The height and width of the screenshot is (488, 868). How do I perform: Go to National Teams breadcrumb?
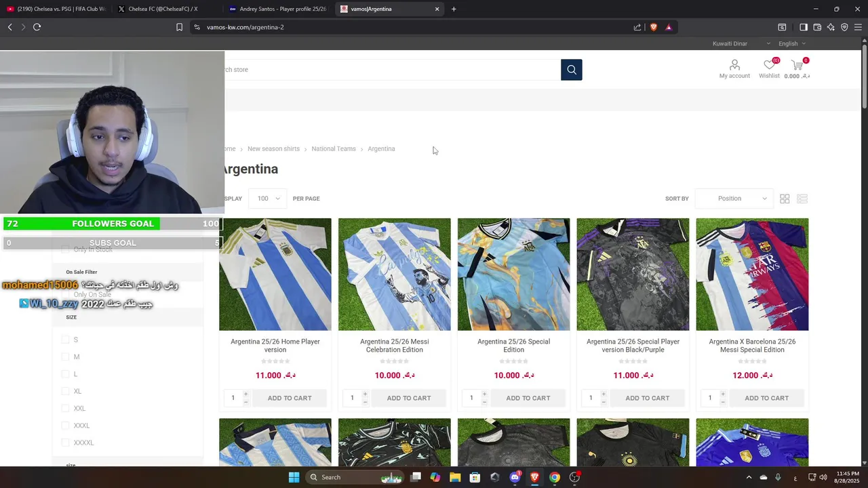coord(334,148)
